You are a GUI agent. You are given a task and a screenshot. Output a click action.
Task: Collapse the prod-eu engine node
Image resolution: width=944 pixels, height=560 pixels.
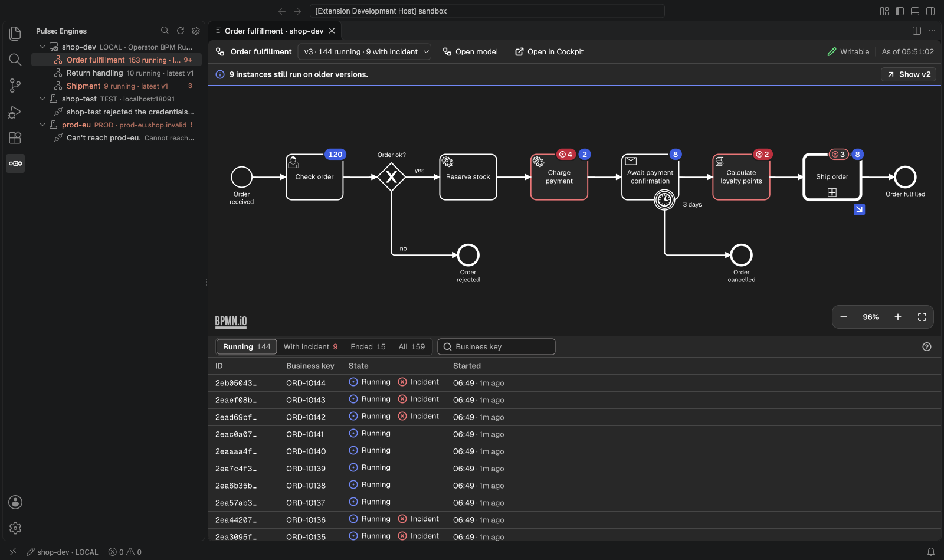pyautogui.click(x=42, y=125)
